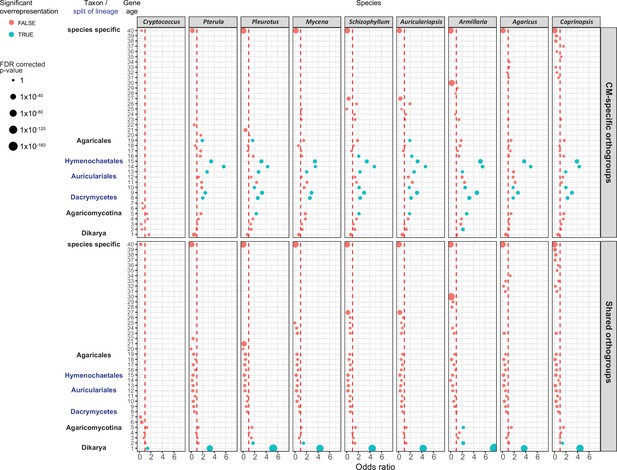This screenshot has width=617, height=470.
Task: Select the p-value size legend dot labeled 1
Action: pyautogui.click(x=13, y=80)
